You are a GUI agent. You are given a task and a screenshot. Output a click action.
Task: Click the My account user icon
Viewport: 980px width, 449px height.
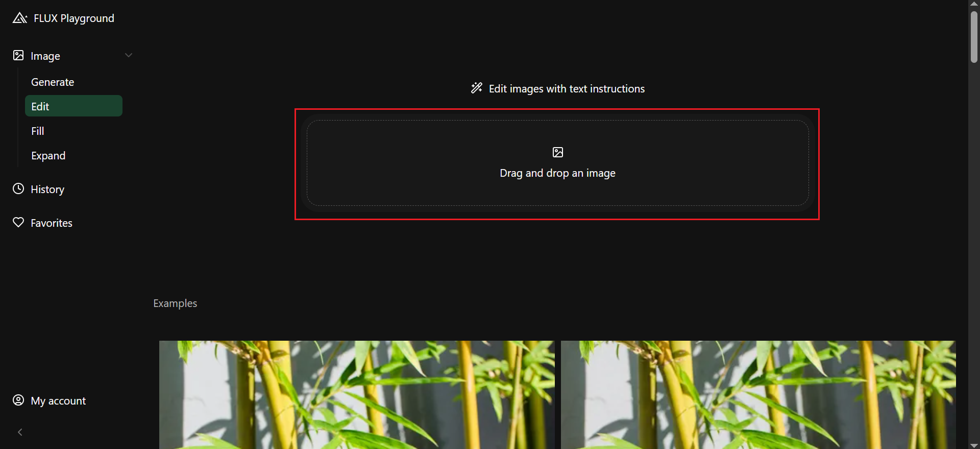tap(18, 400)
